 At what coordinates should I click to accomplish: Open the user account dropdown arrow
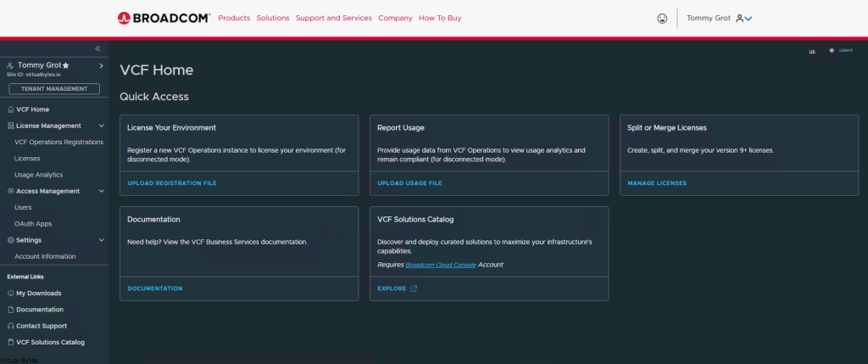coord(748,19)
